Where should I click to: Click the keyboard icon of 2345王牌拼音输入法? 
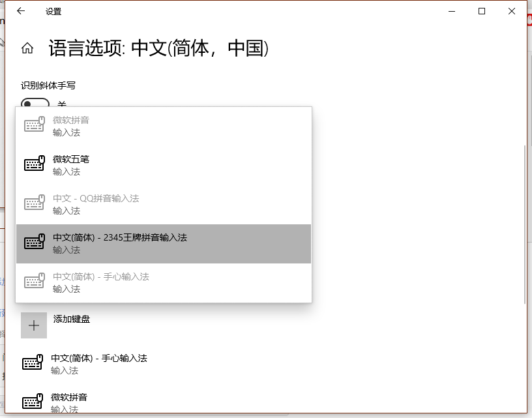click(35, 241)
